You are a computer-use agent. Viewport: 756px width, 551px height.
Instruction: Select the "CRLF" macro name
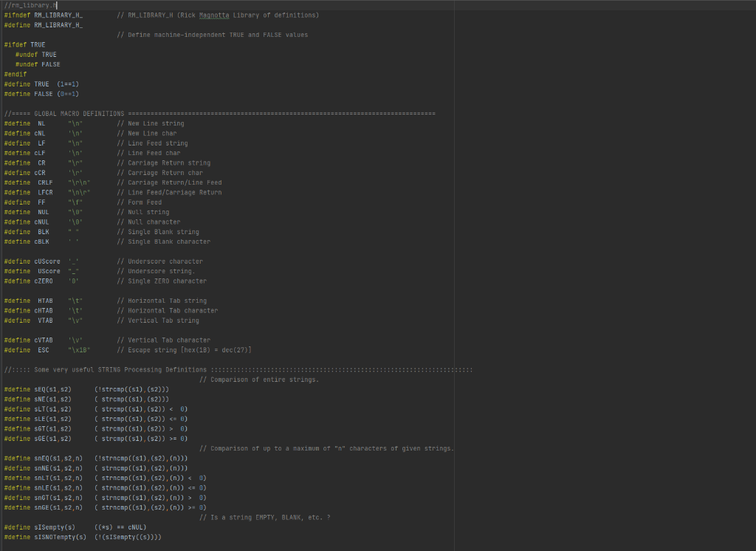point(45,183)
